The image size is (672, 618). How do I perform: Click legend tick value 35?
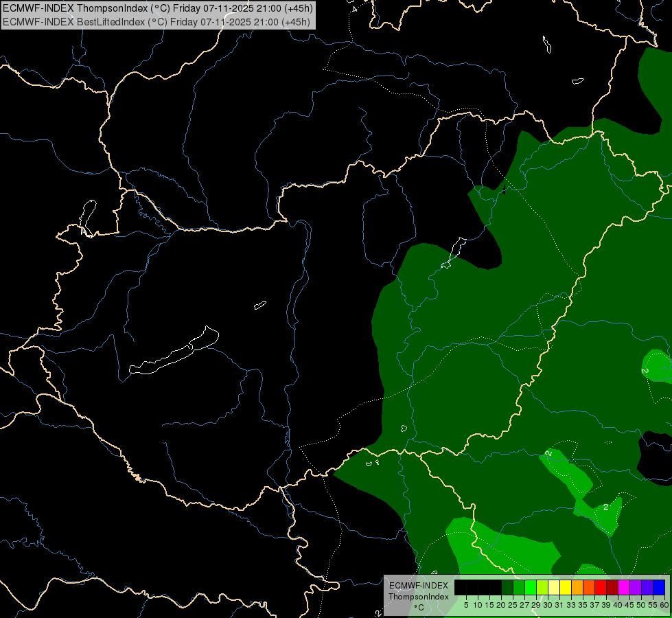[583, 605]
